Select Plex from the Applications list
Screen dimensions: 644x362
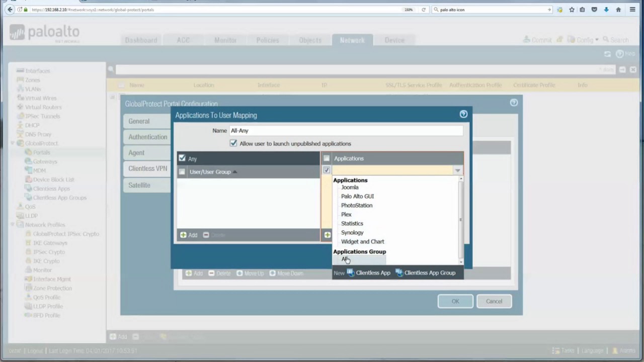click(346, 214)
